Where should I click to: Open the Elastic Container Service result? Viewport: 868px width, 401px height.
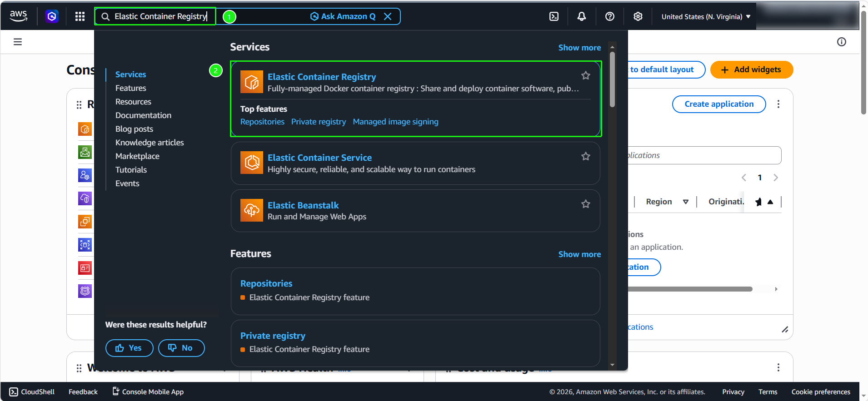pos(319,158)
